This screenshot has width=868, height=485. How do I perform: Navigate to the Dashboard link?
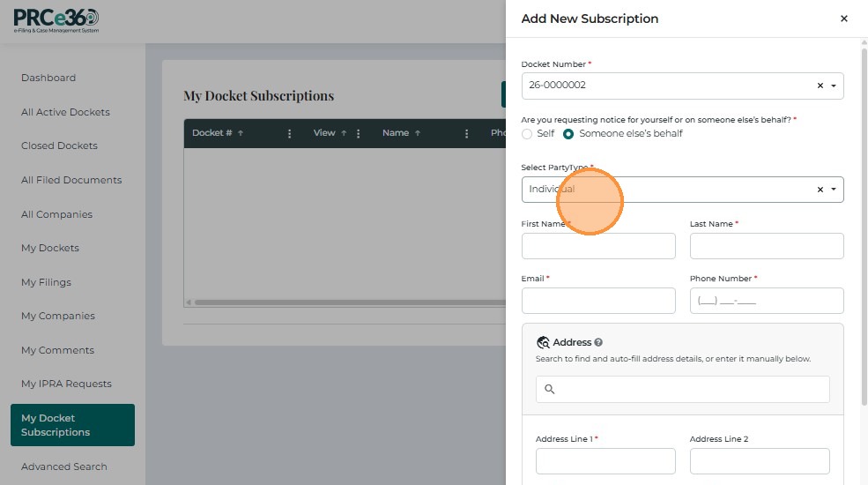point(48,78)
